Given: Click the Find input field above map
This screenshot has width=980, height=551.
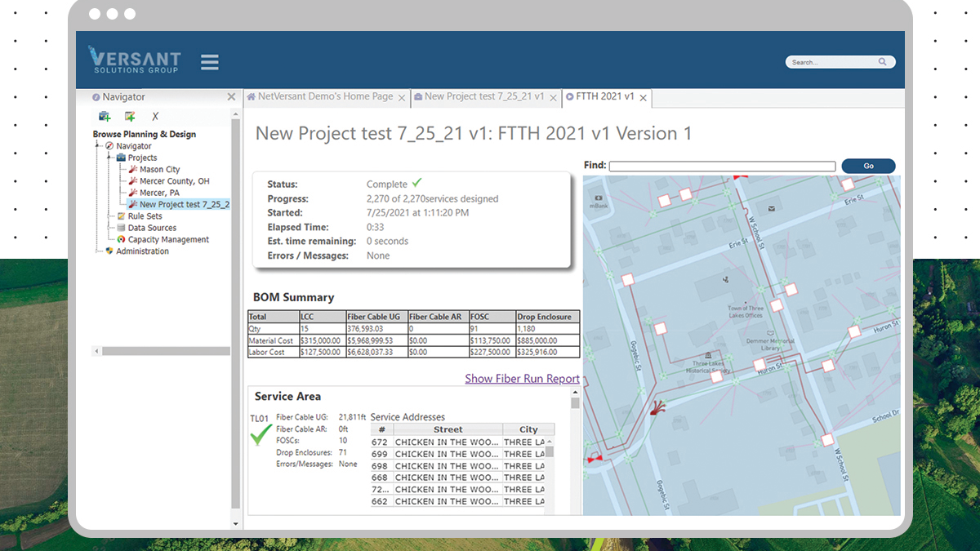Looking at the screenshot, I should [722, 167].
